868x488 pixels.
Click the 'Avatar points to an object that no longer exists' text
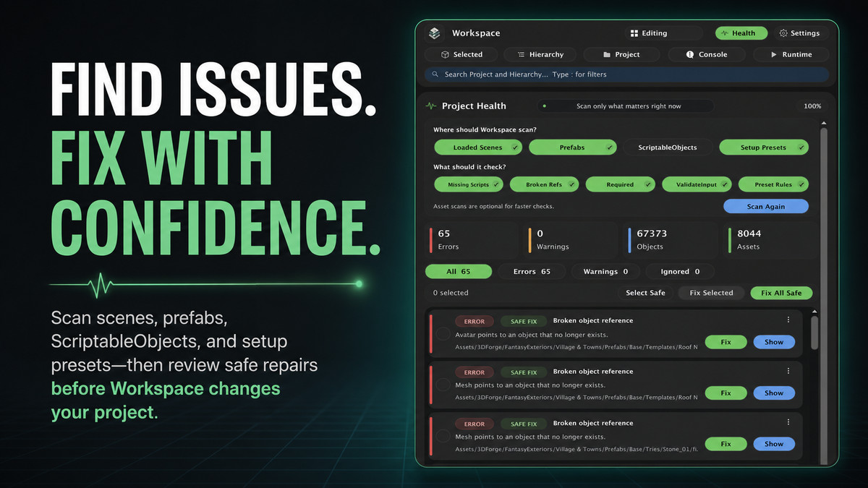(531, 335)
